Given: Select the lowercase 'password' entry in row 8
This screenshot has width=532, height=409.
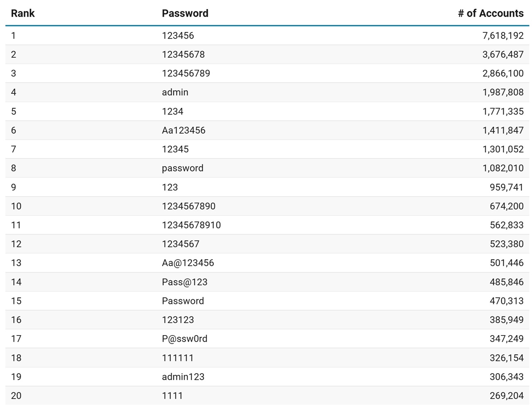Looking at the screenshot, I should 182,168.
